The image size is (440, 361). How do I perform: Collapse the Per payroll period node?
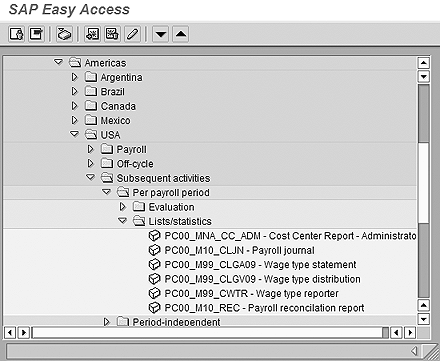click(106, 192)
